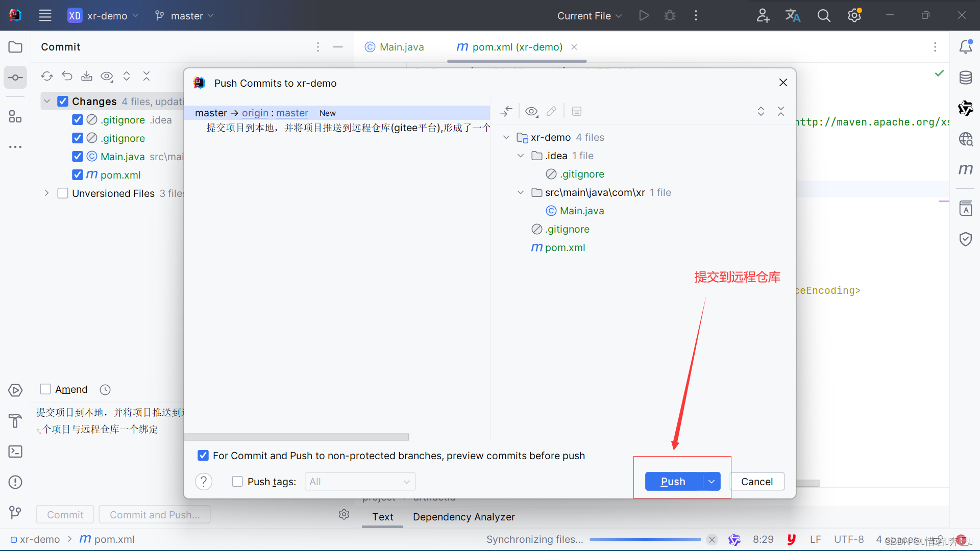Screen dimensions: 980x551
Task: Toggle preview commits before push checkbox
Action: (x=203, y=456)
